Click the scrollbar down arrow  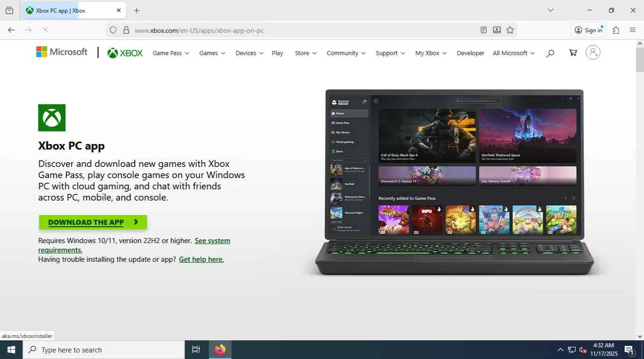[x=640, y=336]
